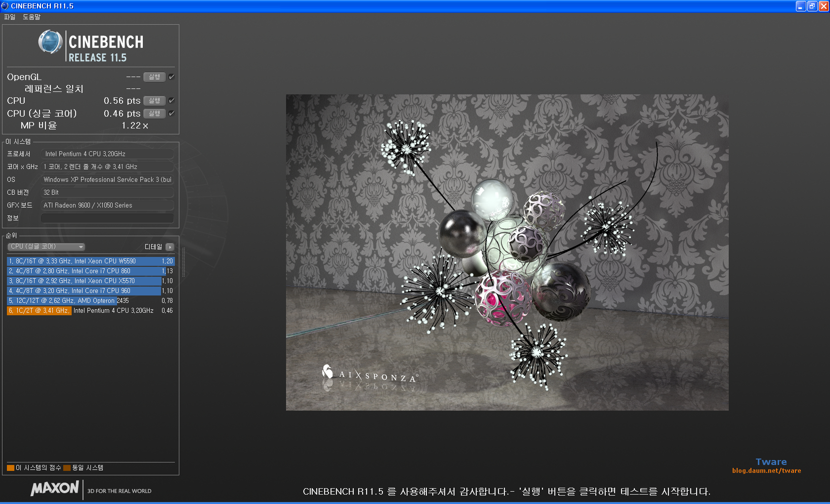830x504 pixels.
Task: Open the 파일 menu
Action: tap(9, 17)
